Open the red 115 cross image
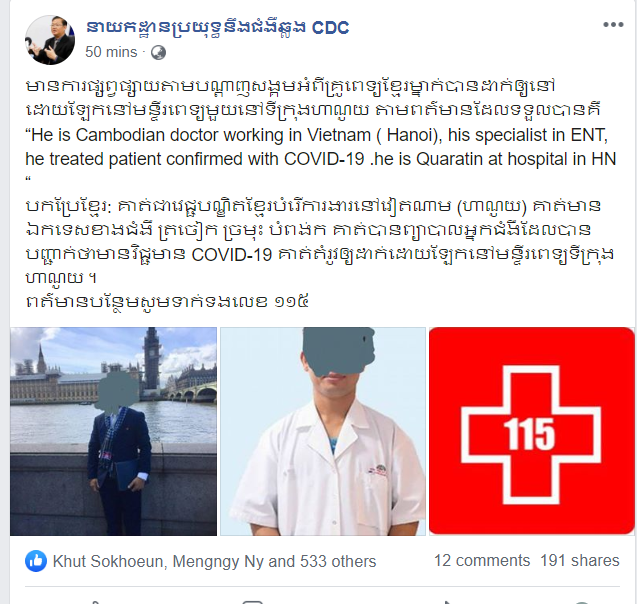This screenshot has height=604, width=637. point(531,431)
